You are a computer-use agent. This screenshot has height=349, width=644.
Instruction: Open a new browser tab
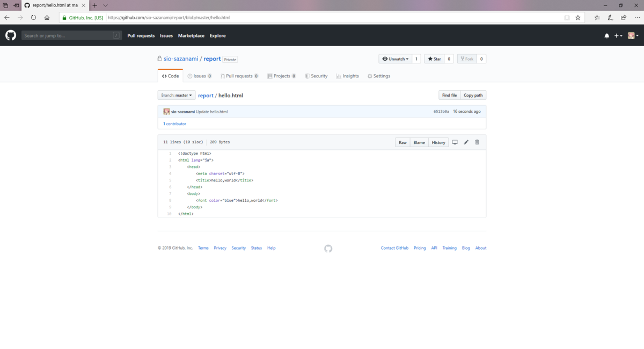coord(94,5)
